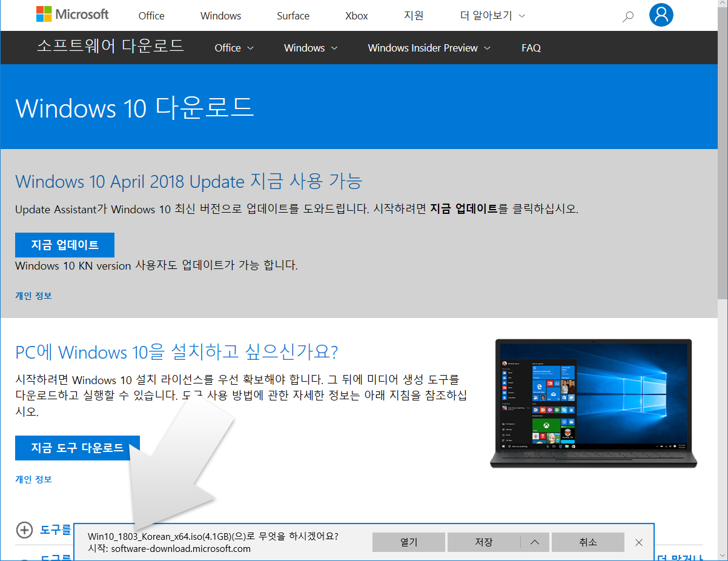This screenshot has width=728, height=561.
Task: Click the page vertical scrollbar thumb
Action: [x=722, y=153]
